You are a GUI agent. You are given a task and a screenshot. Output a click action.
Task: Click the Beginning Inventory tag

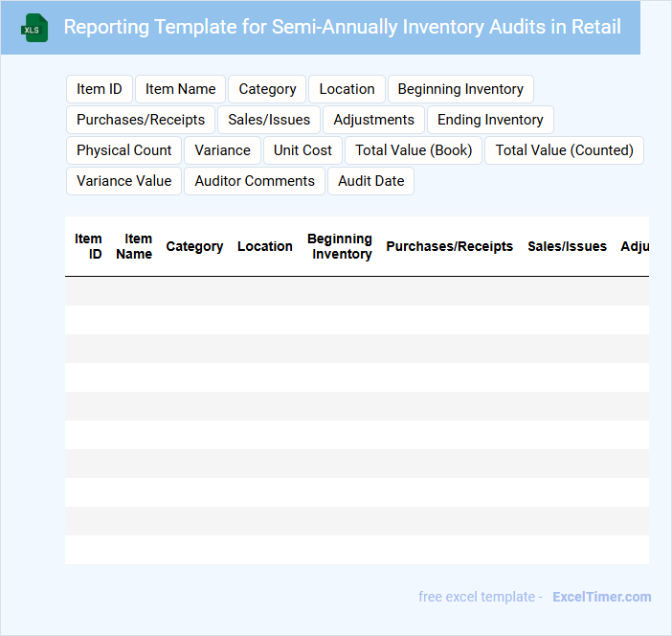coord(460,89)
